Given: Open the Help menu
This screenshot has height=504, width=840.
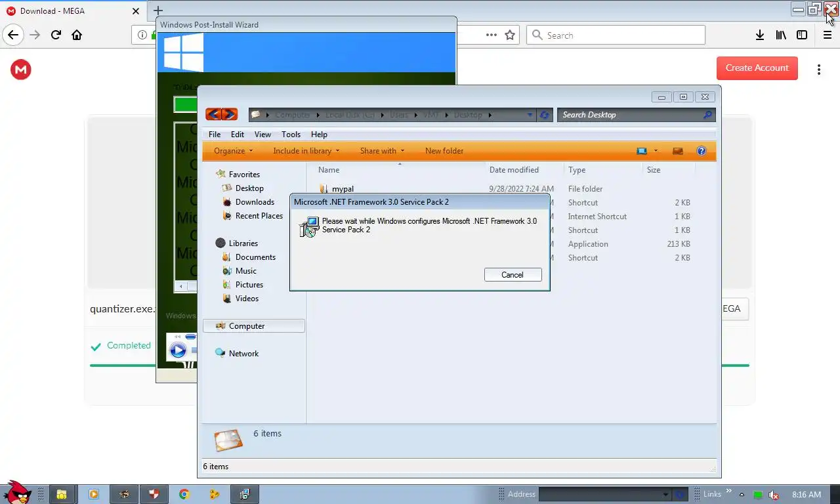Looking at the screenshot, I should click(319, 135).
